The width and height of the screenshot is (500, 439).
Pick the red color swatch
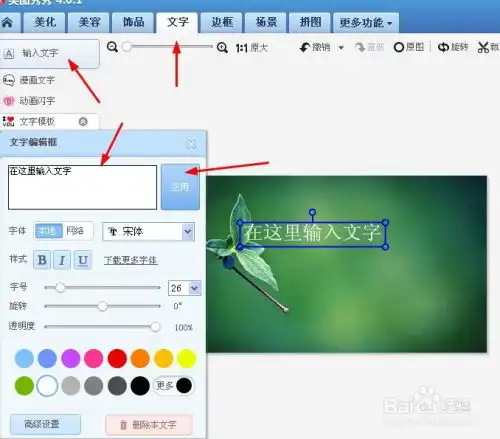[117, 358]
